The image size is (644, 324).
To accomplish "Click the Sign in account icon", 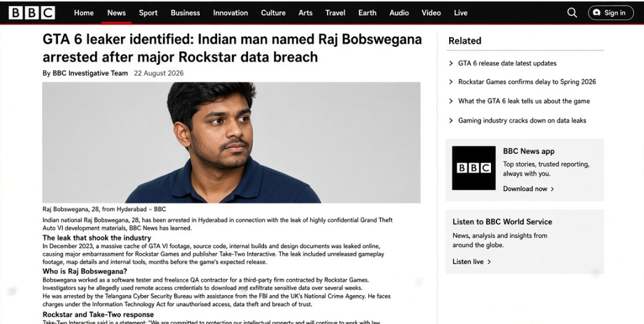I will (x=597, y=13).
